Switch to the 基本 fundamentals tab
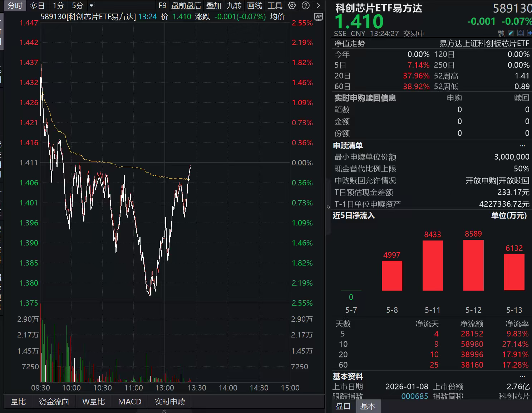This screenshot has width=532, height=413. (x=368, y=406)
